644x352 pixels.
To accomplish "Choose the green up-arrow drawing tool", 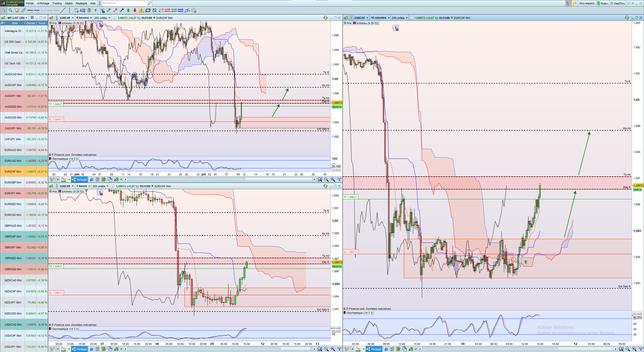I will click(x=128, y=10).
